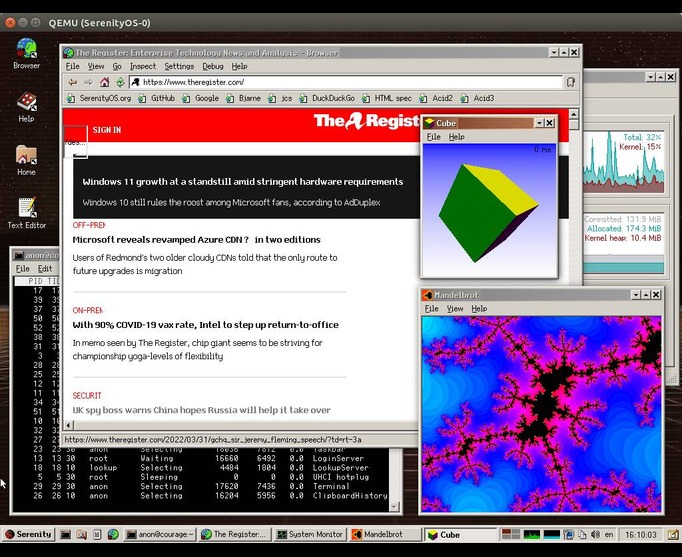Open the GitHub bookmark
682x557 pixels.
click(157, 98)
